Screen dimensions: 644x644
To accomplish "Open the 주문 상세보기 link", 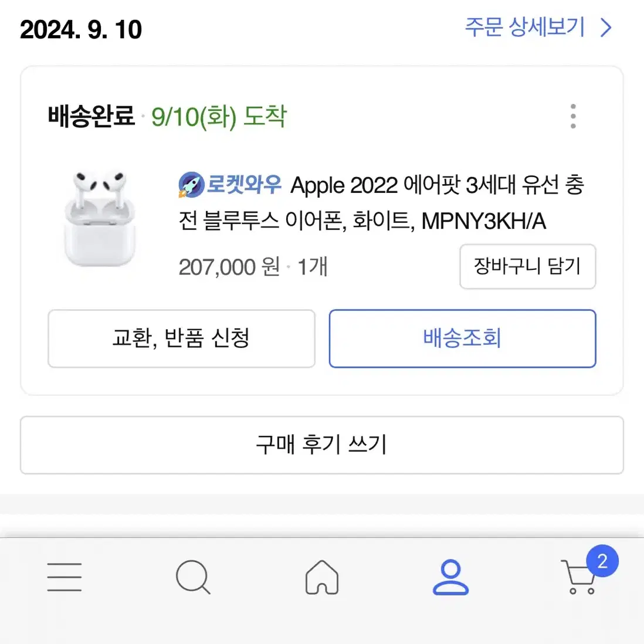I will (538, 28).
